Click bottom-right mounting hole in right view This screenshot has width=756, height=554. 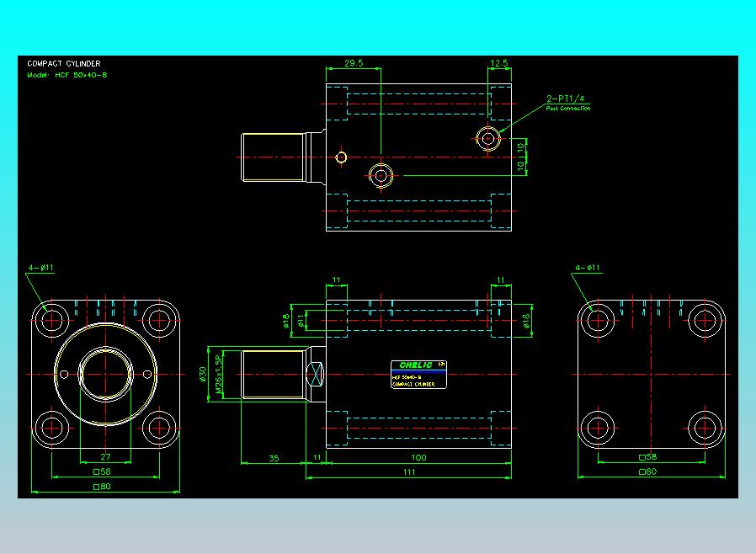[705, 428]
